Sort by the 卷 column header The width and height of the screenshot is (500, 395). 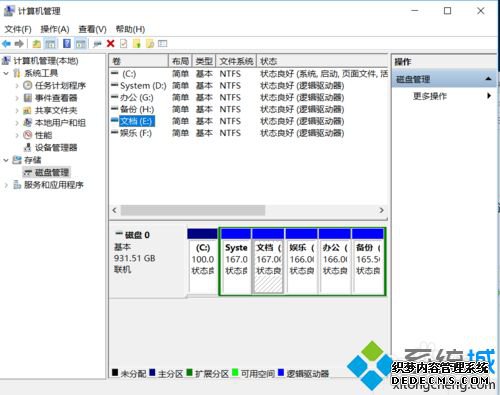click(x=139, y=61)
